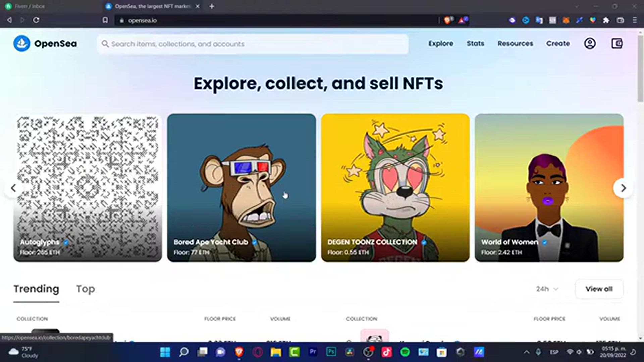Open the Stats menu
The height and width of the screenshot is (362, 644).
tap(475, 43)
